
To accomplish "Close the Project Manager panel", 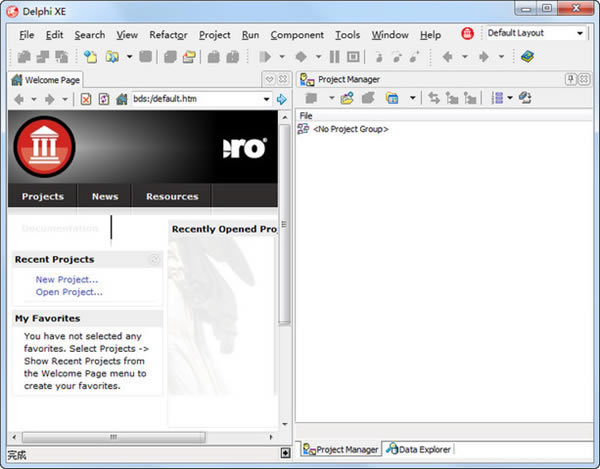I will pos(584,79).
